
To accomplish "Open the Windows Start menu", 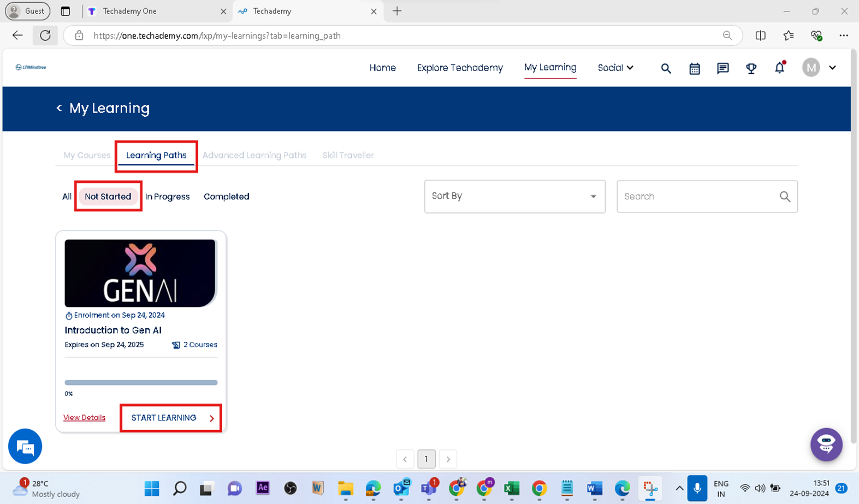I will pyautogui.click(x=152, y=488).
